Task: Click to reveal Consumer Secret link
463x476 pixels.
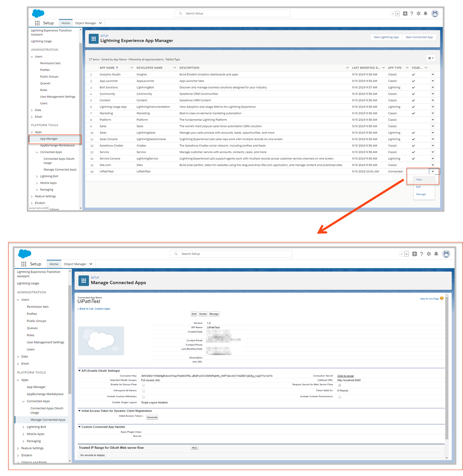Action: (345, 376)
